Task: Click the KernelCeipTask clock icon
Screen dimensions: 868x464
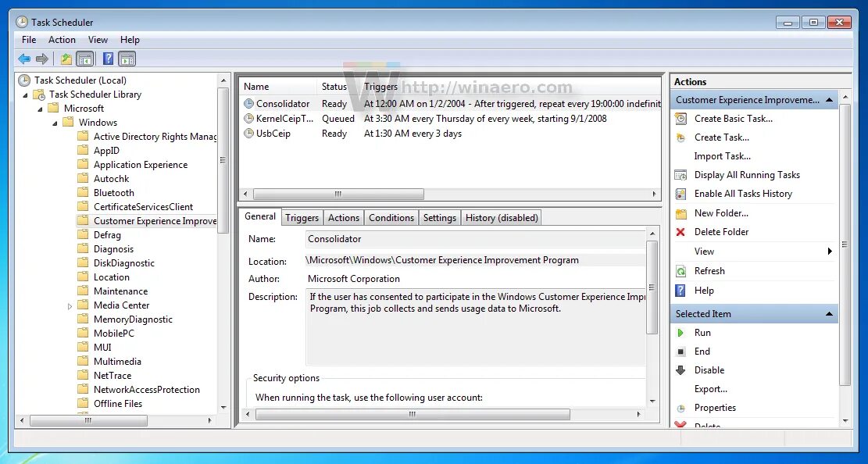Action: tap(249, 119)
